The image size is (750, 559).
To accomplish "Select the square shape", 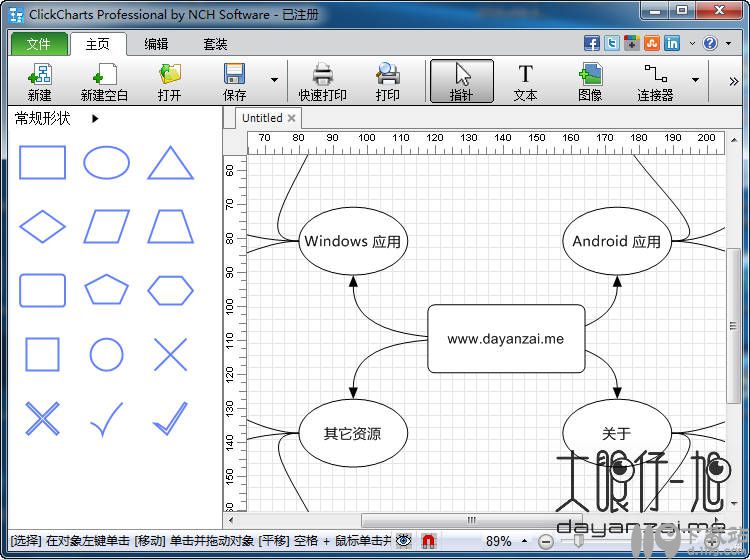I will point(43,354).
